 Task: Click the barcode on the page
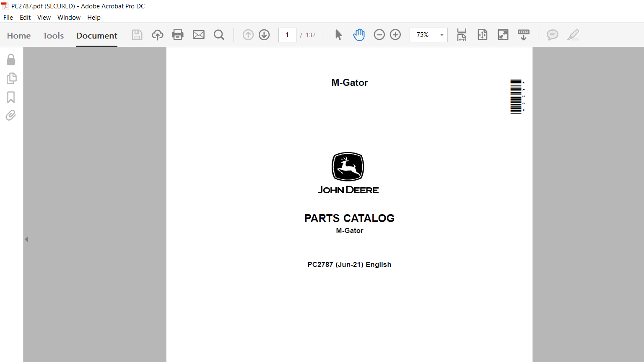pyautogui.click(x=517, y=96)
